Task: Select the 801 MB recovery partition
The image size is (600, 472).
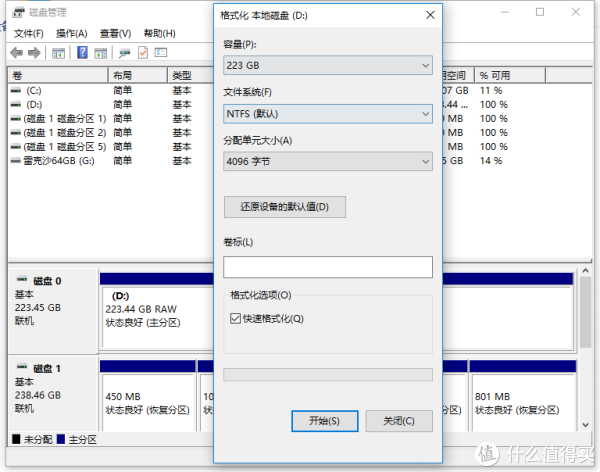Action: pyautogui.click(x=523, y=403)
